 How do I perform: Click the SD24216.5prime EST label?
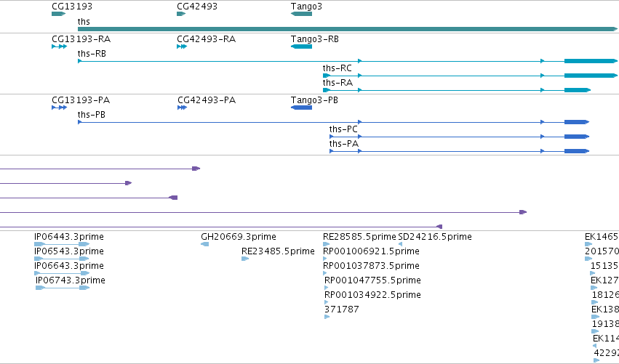pos(435,237)
